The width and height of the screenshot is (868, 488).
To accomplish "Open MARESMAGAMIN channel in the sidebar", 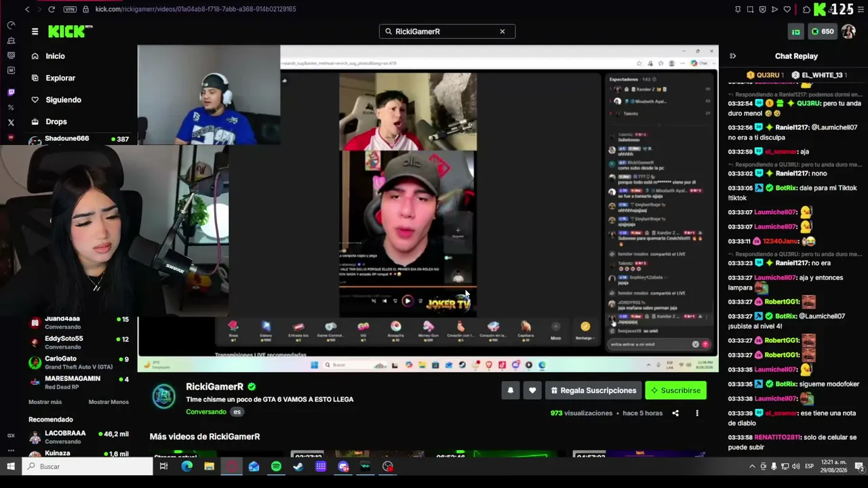I will click(x=79, y=382).
